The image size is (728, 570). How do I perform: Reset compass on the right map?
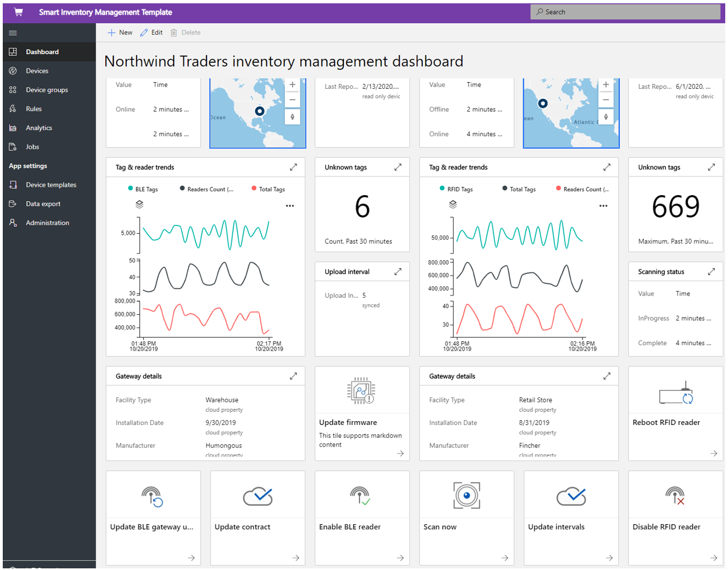point(606,116)
